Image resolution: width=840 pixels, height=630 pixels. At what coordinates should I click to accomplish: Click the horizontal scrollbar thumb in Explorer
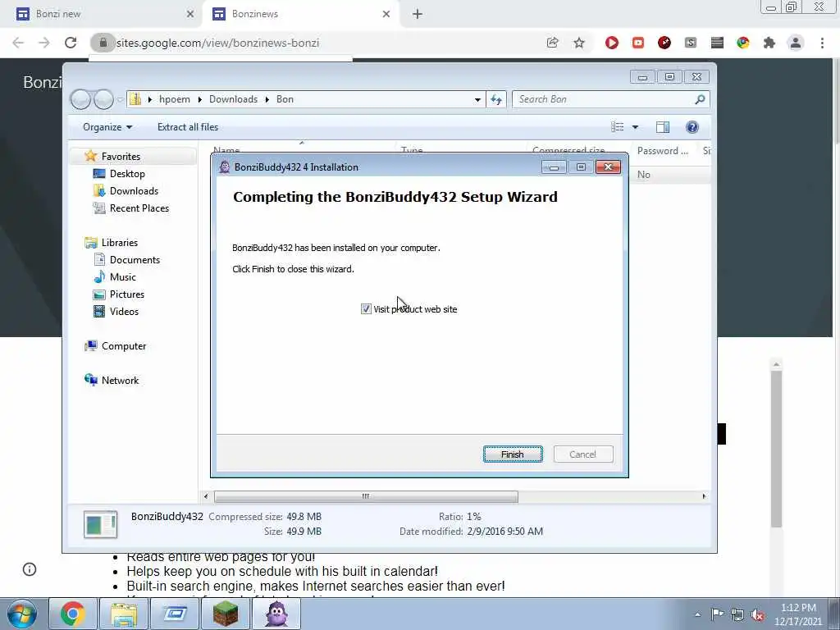coord(366,496)
